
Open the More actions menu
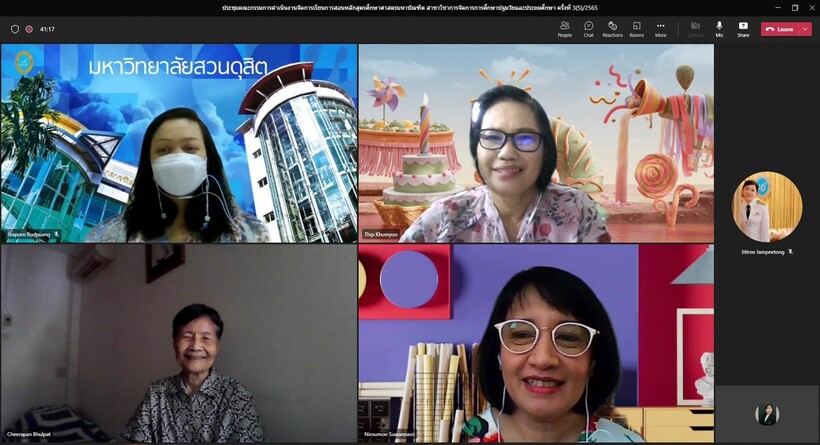tap(660, 29)
